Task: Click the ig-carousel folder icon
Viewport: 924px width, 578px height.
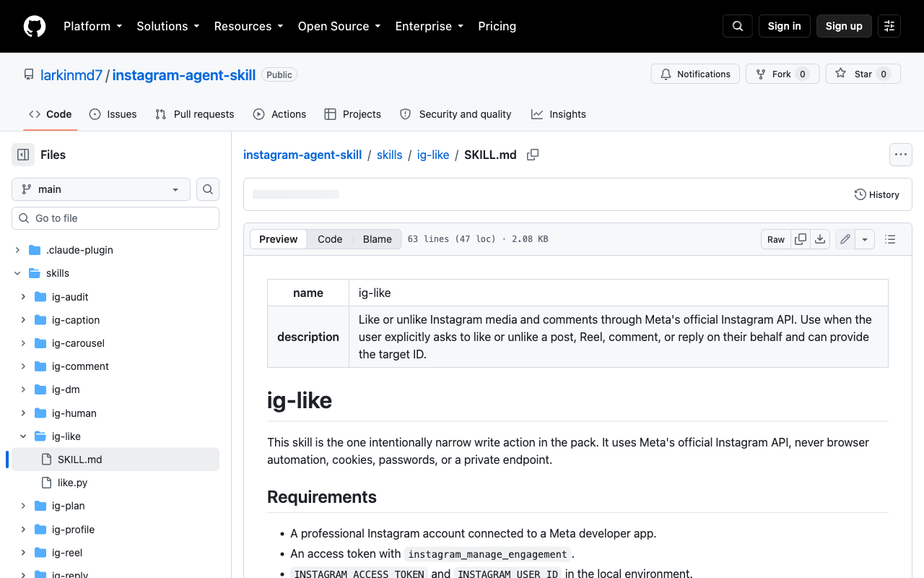Action: 40,343
